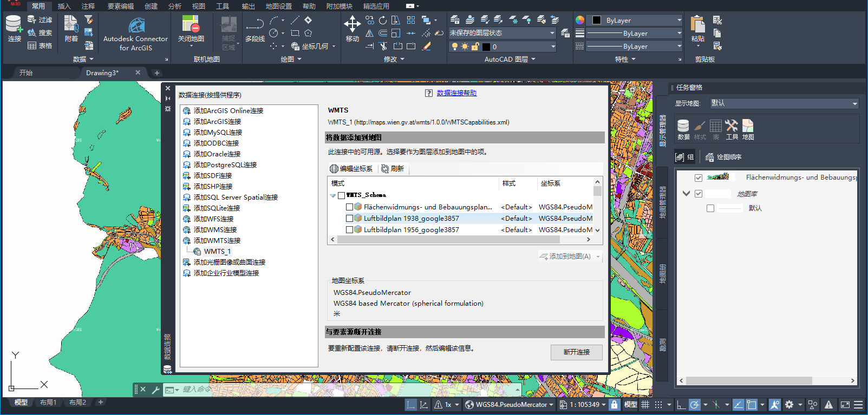Switch to the 开始 document tab

[x=26, y=73]
